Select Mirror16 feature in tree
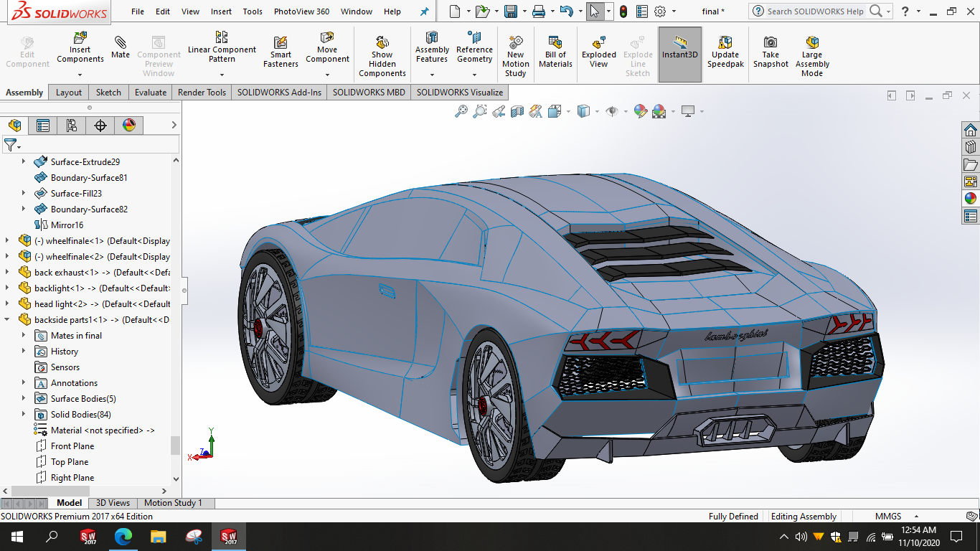Screen dimensions: 980x551 coord(67,225)
